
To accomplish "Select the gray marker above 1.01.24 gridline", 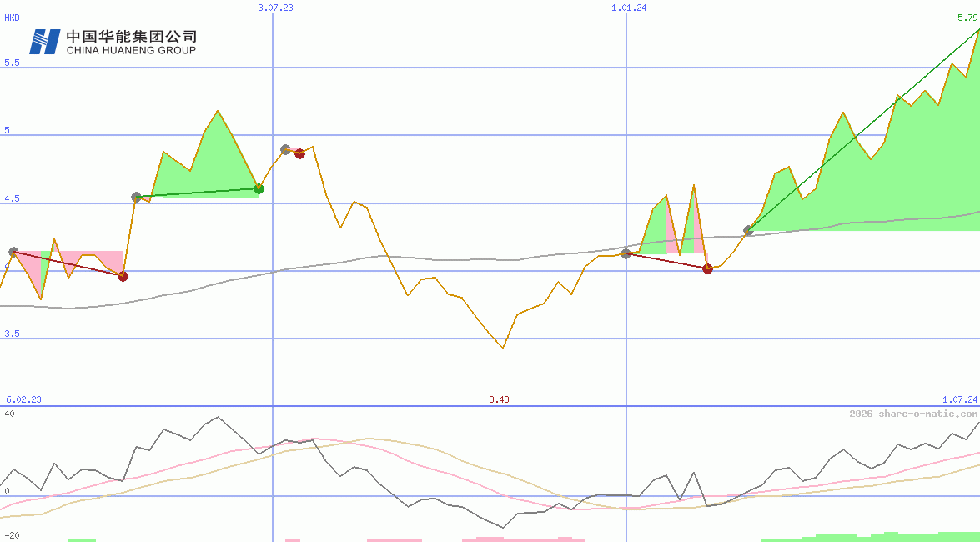I will pos(626,254).
